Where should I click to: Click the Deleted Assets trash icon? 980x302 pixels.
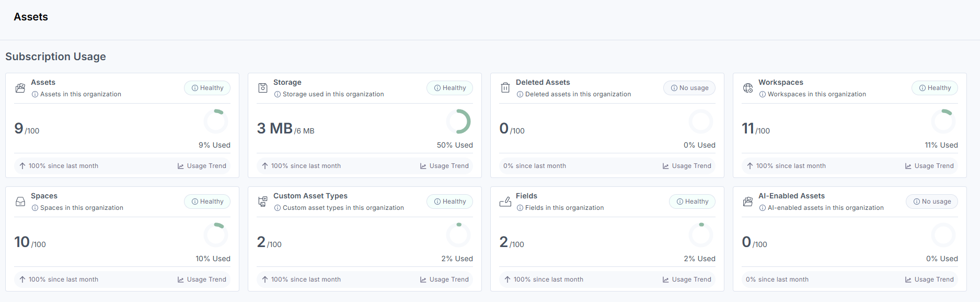click(x=505, y=88)
